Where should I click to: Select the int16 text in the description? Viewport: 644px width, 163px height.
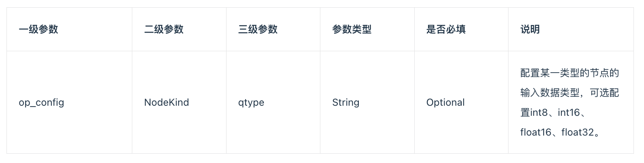click(x=568, y=113)
